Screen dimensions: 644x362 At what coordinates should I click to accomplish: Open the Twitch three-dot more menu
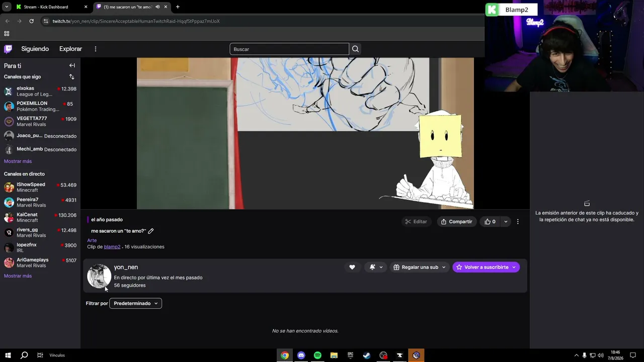point(96,49)
